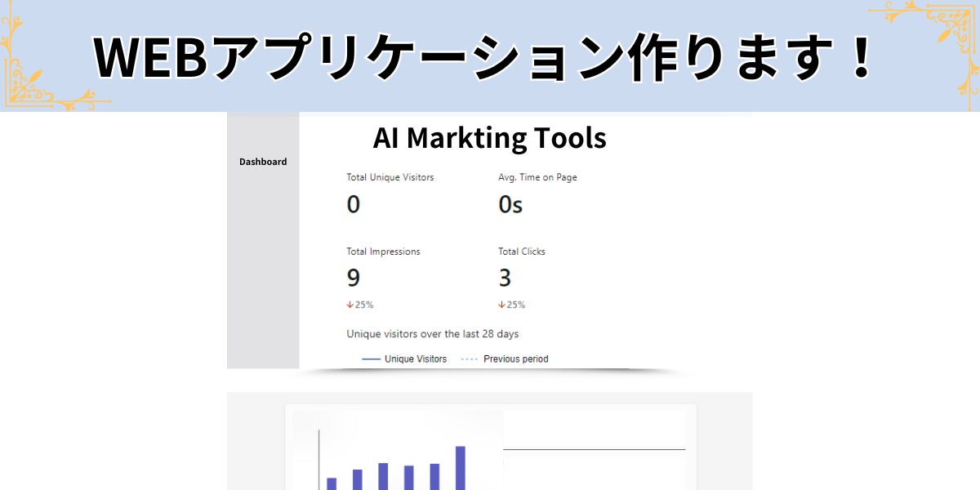The height and width of the screenshot is (490, 980).
Task: Click the Total Clicks value 3
Action: (505, 278)
